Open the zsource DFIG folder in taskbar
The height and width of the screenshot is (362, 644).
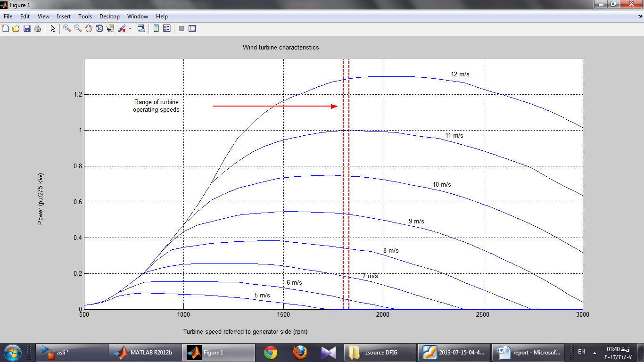click(381, 352)
